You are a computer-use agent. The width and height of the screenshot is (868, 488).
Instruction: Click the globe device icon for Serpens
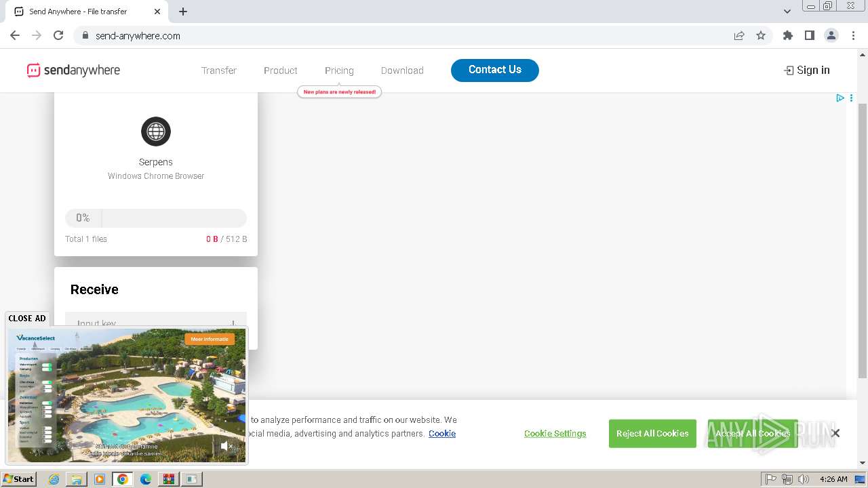coord(156,131)
